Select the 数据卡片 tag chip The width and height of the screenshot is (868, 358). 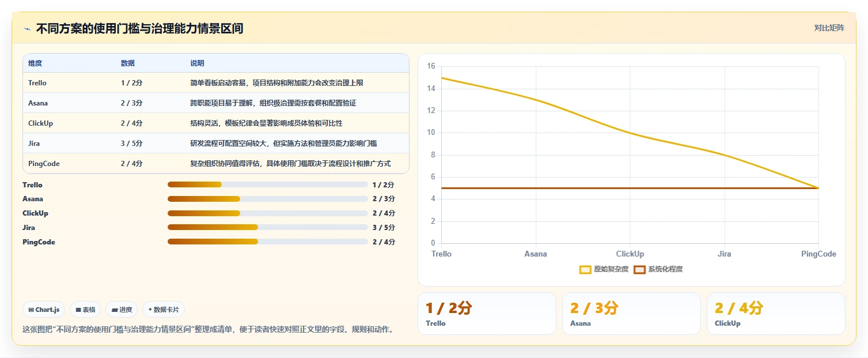point(164,310)
